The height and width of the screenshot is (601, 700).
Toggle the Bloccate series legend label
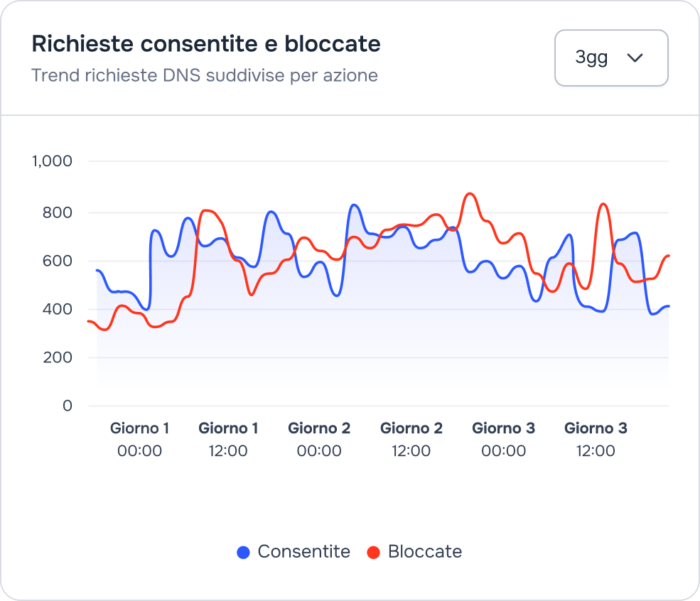424,552
